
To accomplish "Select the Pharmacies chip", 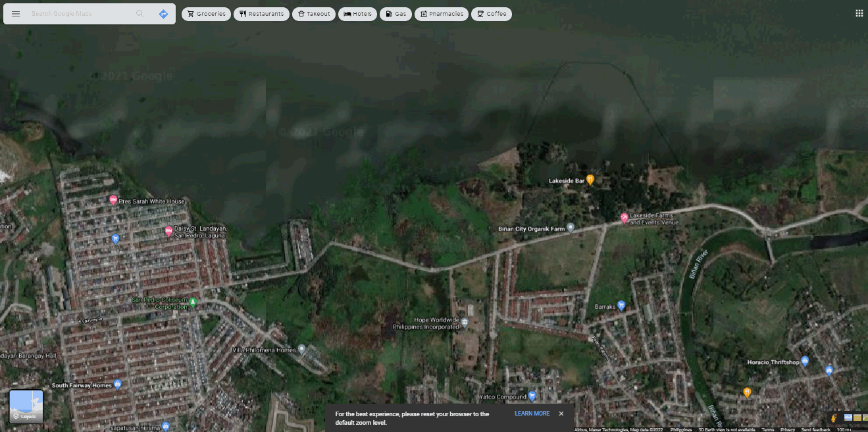I will [442, 14].
